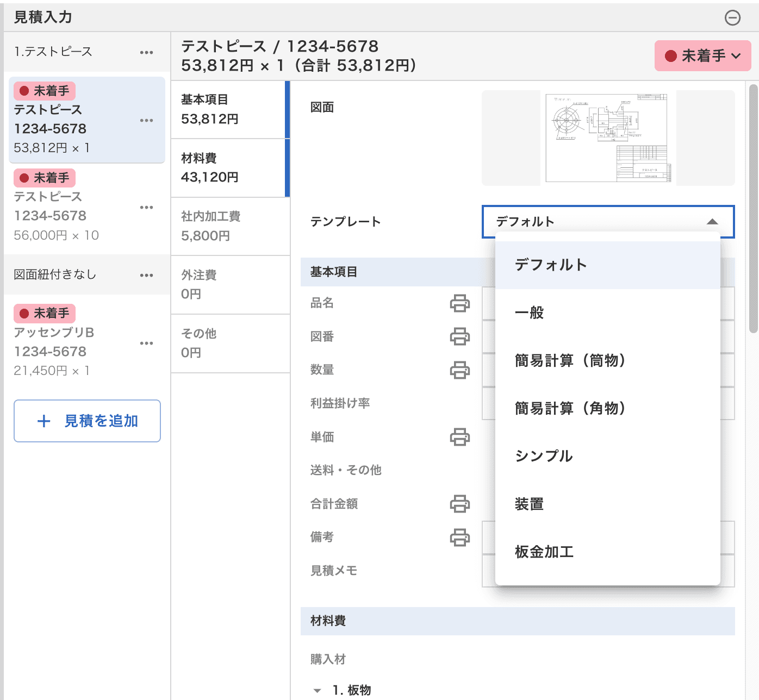
Task: Open the ellipsis menu for 図面紐付きなし
Action: pos(146,276)
